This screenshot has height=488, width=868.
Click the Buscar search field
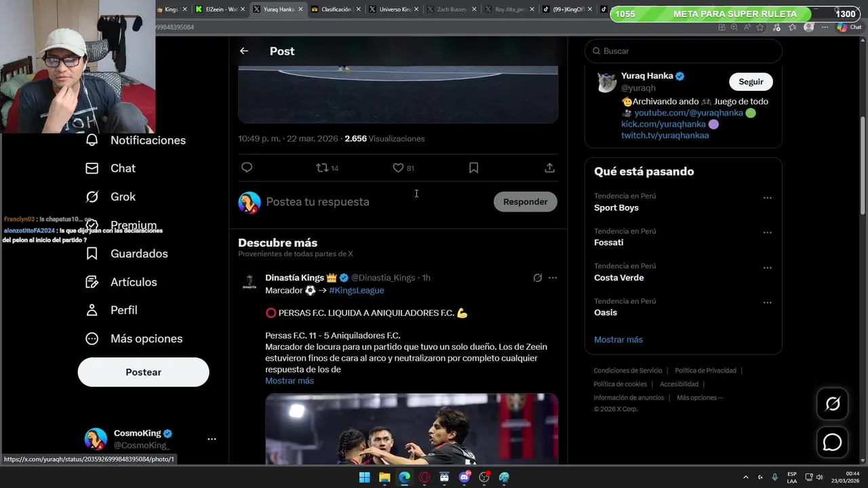pyautogui.click(x=684, y=51)
